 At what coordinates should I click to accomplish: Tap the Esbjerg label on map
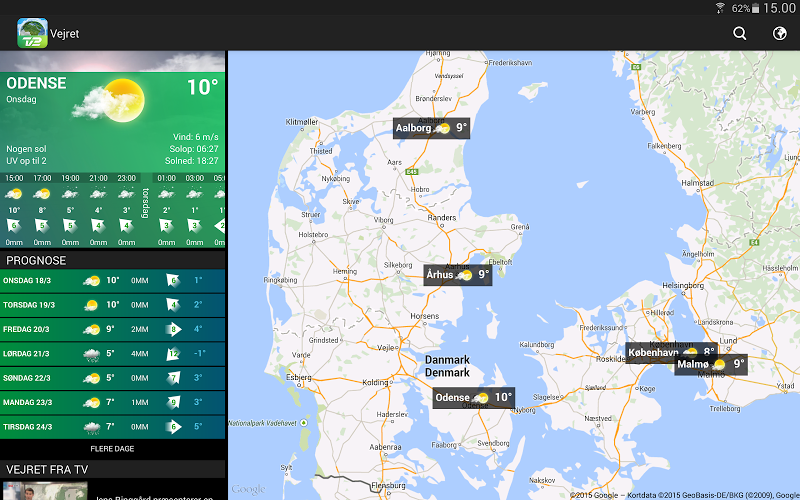299,378
